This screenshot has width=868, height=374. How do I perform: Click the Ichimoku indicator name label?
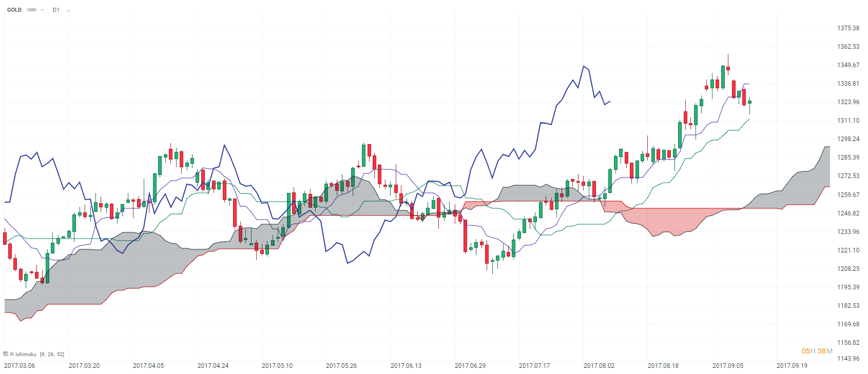pos(26,354)
